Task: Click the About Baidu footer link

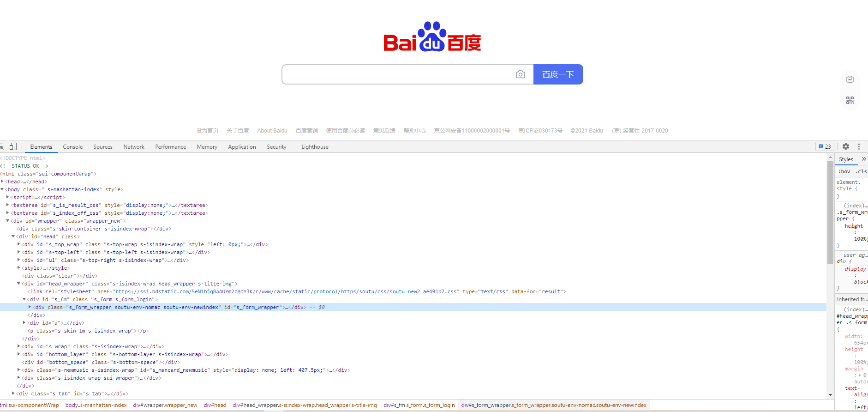Action: coord(272,131)
